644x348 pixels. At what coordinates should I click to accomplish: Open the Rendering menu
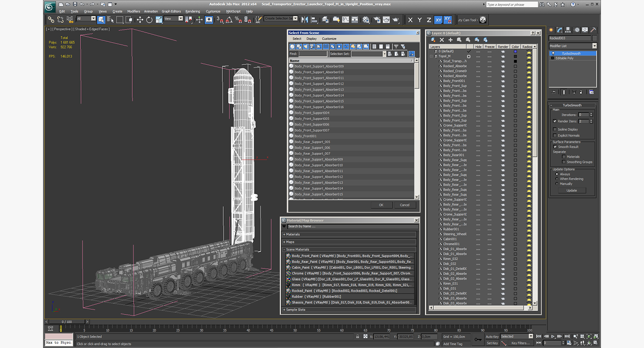coord(193,11)
